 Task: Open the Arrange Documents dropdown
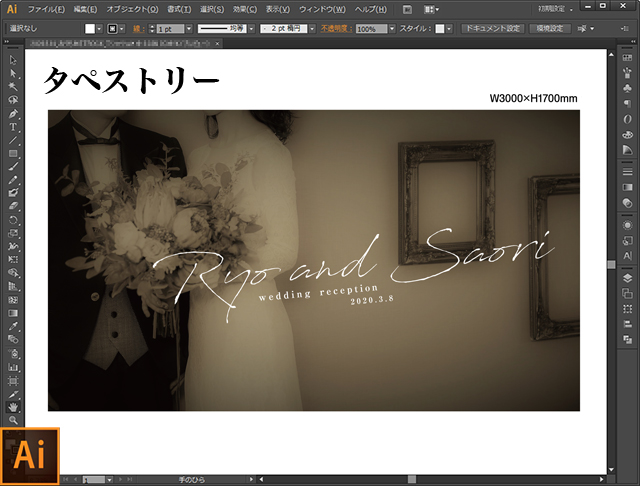point(431,9)
